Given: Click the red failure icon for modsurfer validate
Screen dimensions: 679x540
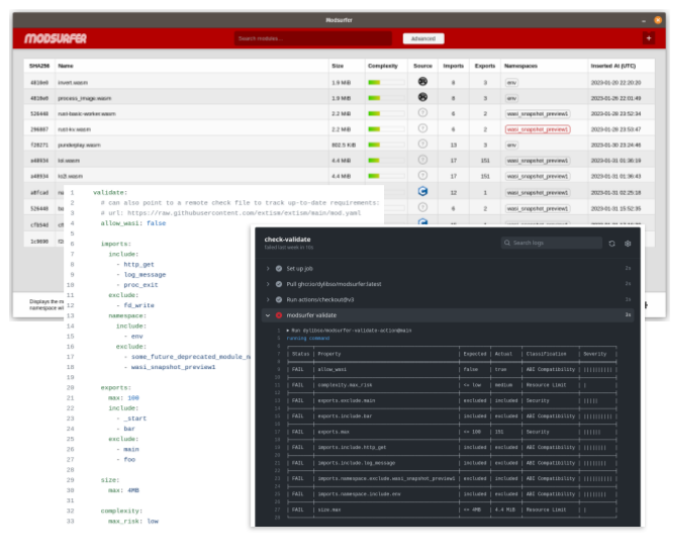Looking at the screenshot, I should (x=279, y=315).
